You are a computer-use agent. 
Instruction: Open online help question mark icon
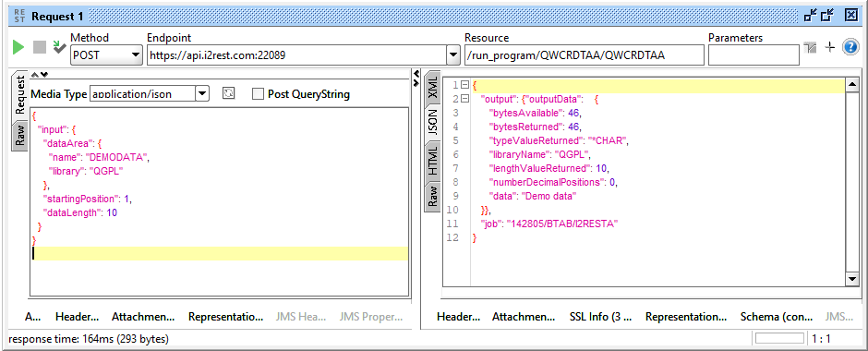point(850,48)
